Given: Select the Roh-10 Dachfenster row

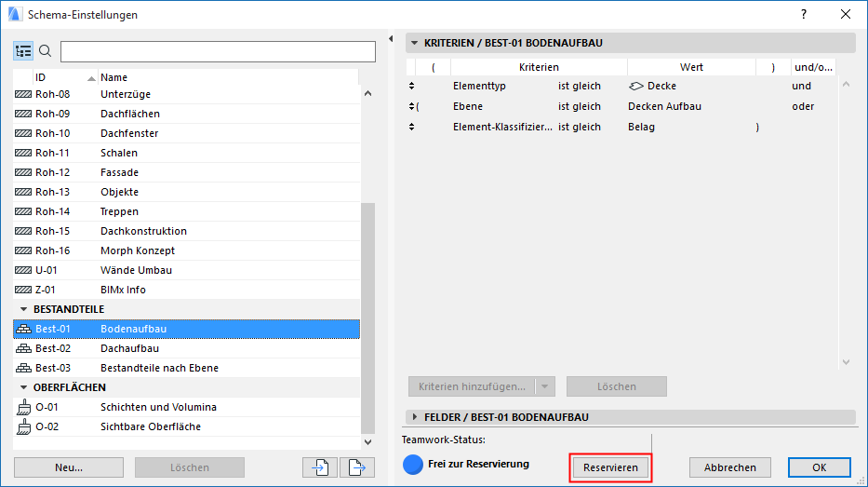Looking at the screenshot, I should (x=187, y=133).
